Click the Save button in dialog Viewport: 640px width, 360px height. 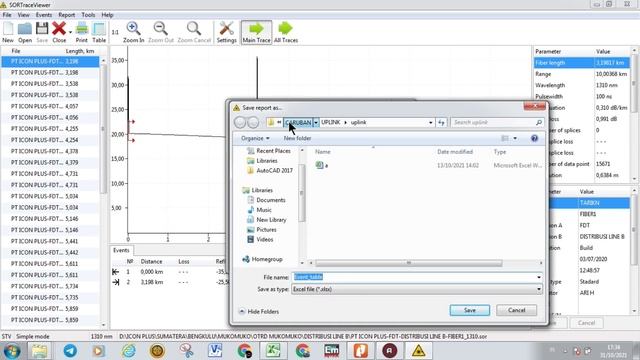tap(470, 310)
